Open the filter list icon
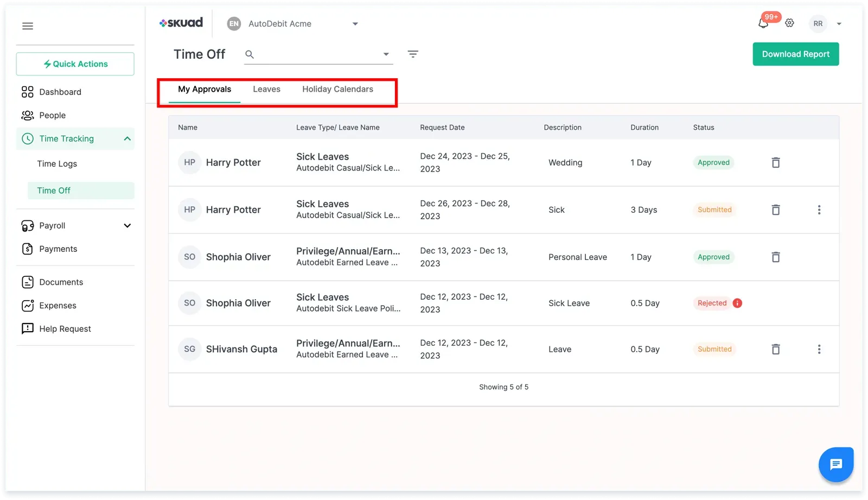This screenshot has height=500, width=868. coord(413,54)
